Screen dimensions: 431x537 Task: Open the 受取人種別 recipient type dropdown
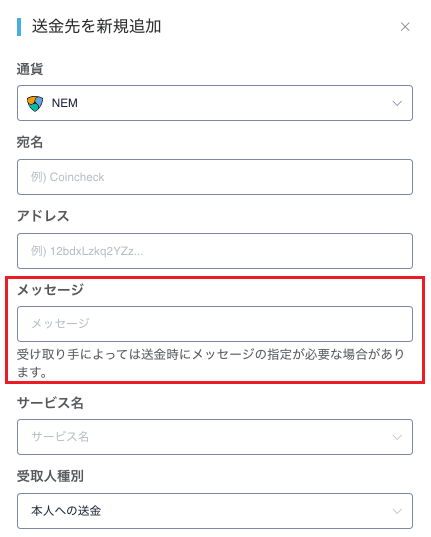point(215,511)
